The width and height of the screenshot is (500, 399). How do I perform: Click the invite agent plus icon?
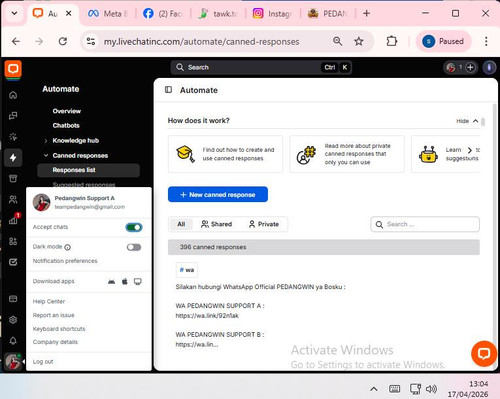coord(470,67)
